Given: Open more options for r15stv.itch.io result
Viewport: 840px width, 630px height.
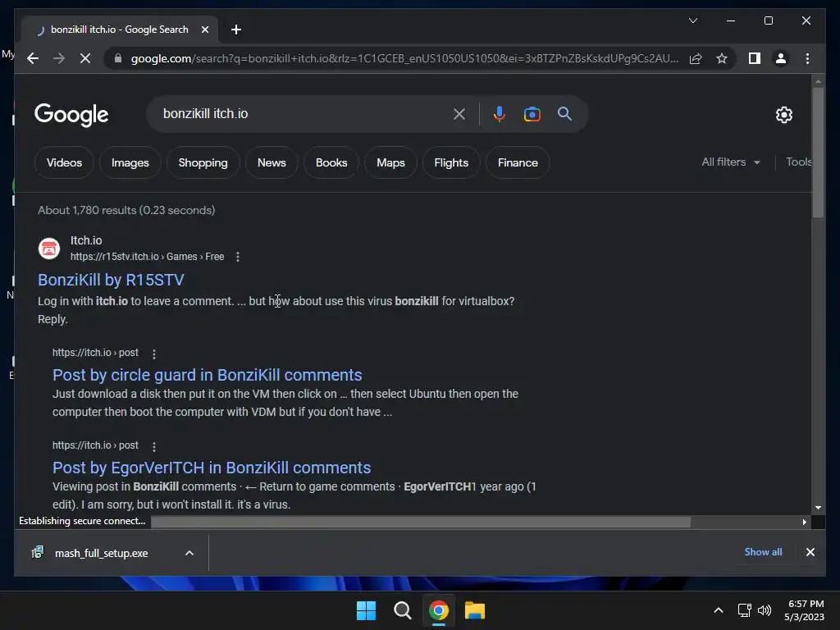Looking at the screenshot, I should tap(238, 257).
